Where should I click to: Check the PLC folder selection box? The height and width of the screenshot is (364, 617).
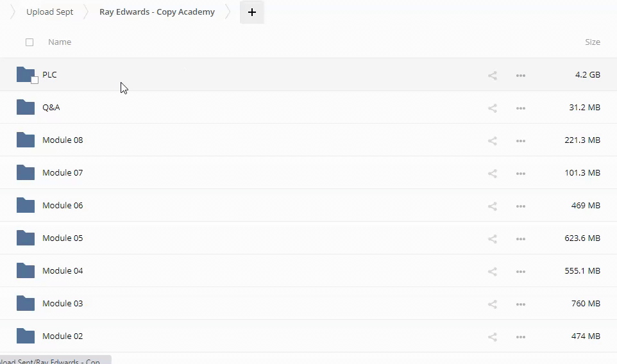[35, 80]
